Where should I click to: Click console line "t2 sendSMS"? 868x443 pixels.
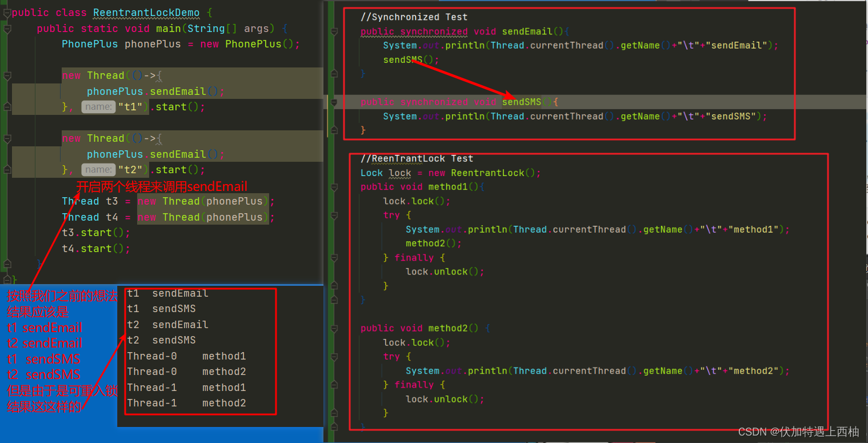point(161,340)
